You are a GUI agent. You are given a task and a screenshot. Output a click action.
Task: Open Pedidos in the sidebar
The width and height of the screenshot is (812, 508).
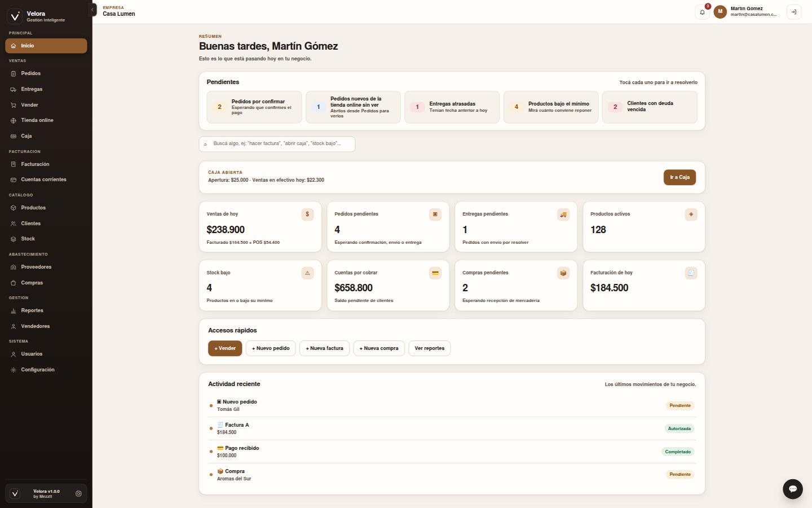coord(46,73)
